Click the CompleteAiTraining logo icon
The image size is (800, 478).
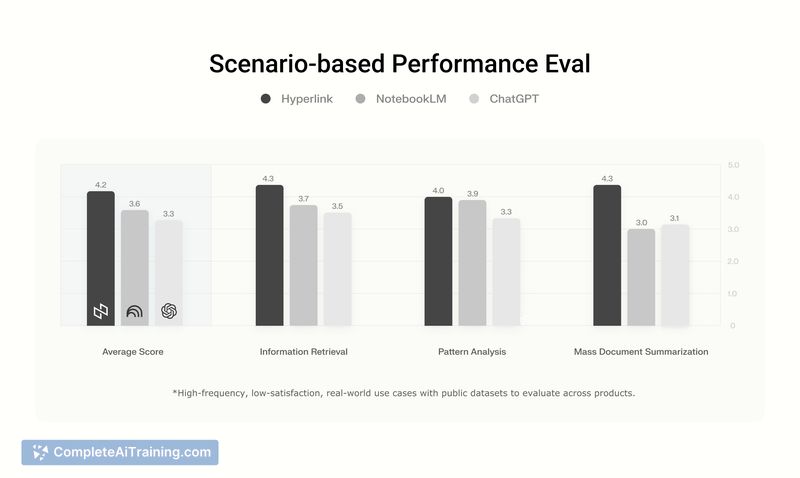tap(40, 452)
